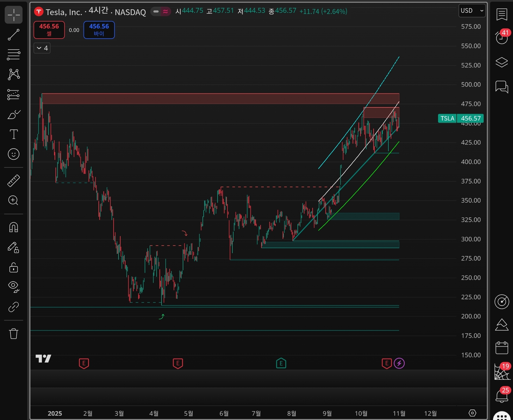Click the zoom in magnifier tool
The width and height of the screenshot is (513, 420).
point(13,200)
